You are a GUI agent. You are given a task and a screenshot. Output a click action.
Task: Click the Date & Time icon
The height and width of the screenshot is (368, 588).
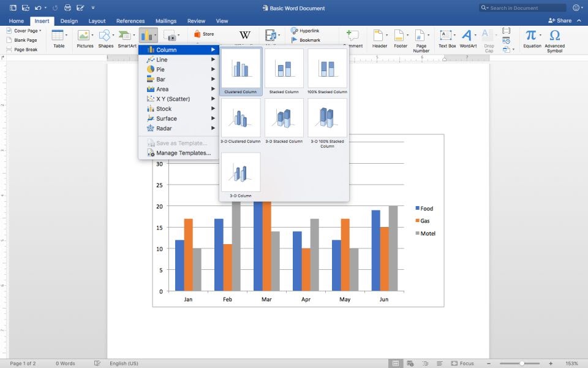[507, 40]
